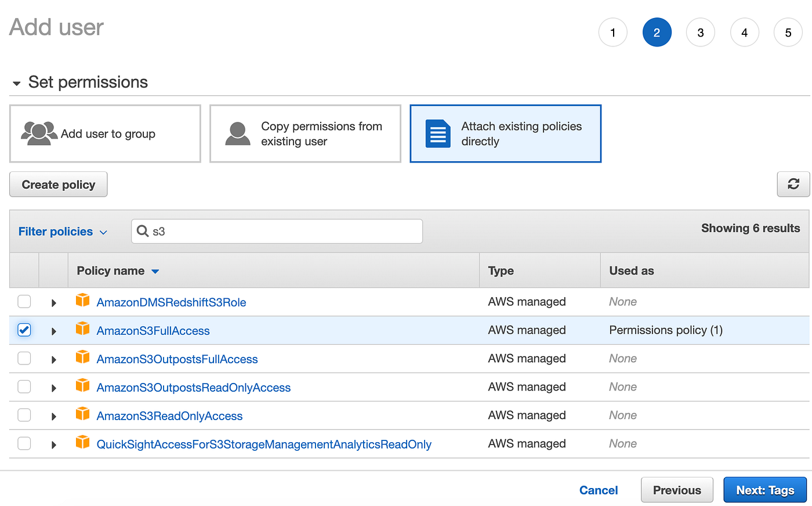Open the Filter policies dropdown
Viewport: 812px width, 506px height.
pyautogui.click(x=63, y=232)
